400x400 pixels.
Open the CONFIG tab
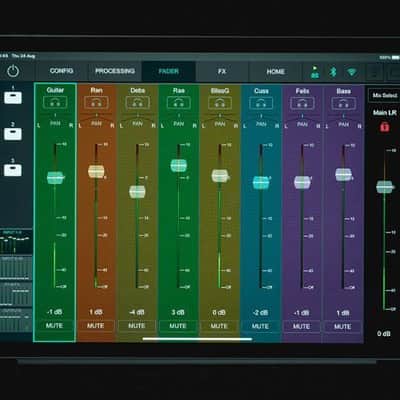pyautogui.click(x=61, y=71)
